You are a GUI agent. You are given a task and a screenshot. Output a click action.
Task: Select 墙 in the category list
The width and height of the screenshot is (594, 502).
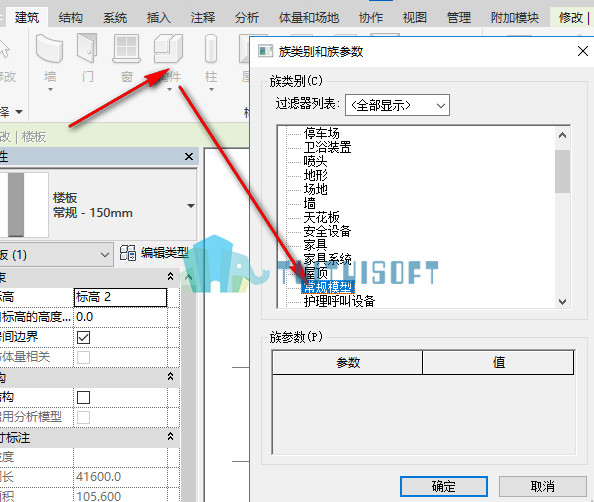pos(310,203)
